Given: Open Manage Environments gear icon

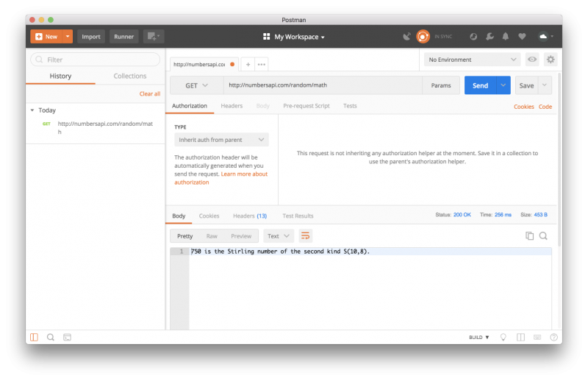Looking at the screenshot, I should [551, 60].
